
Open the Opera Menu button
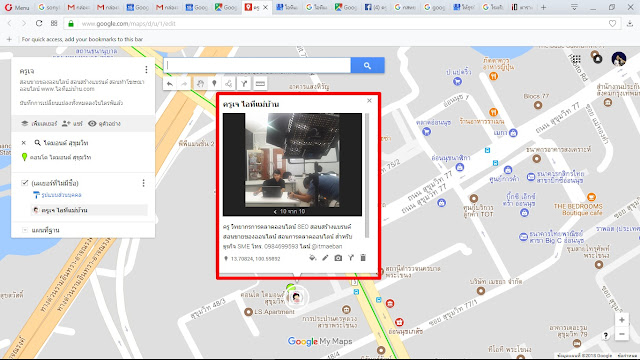tap(17, 7)
